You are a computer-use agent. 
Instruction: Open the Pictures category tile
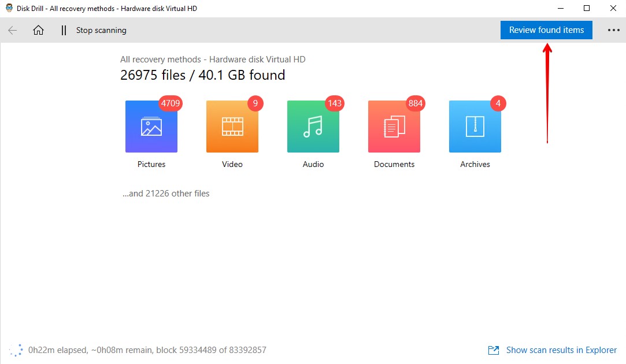151,127
